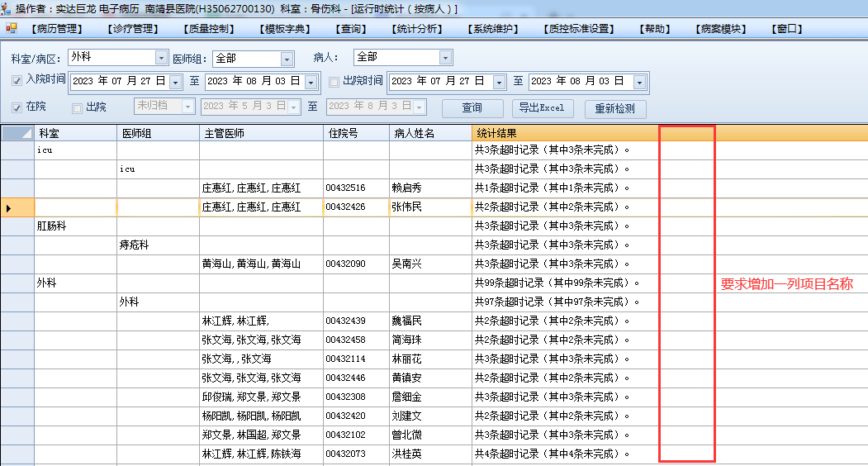This screenshot has height=466, width=868.
Task: Sort by the 住院号 column header
Action: 356,133
